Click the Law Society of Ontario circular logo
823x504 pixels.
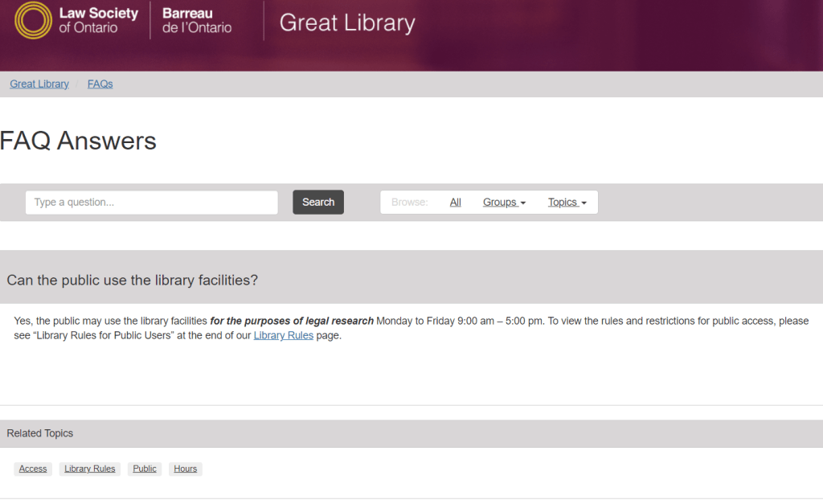click(x=33, y=20)
